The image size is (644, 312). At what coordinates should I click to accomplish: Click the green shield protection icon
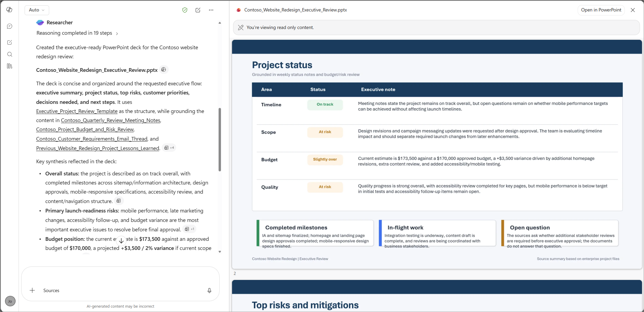click(x=185, y=10)
